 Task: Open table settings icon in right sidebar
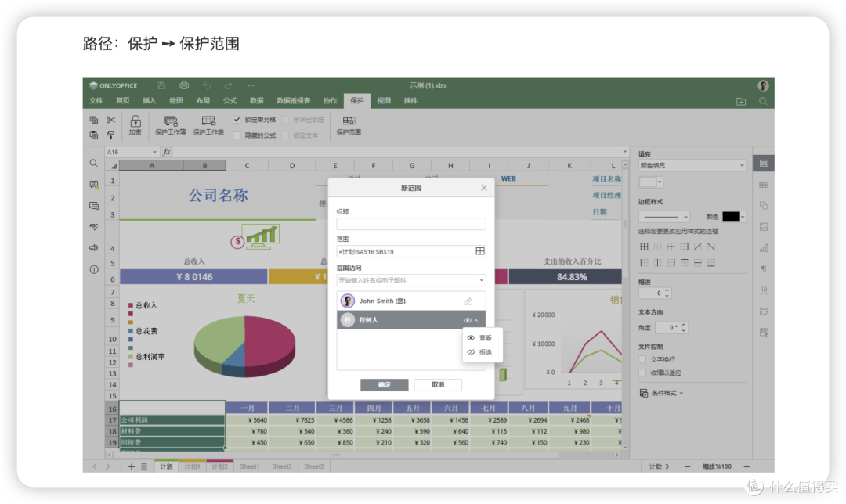764,185
